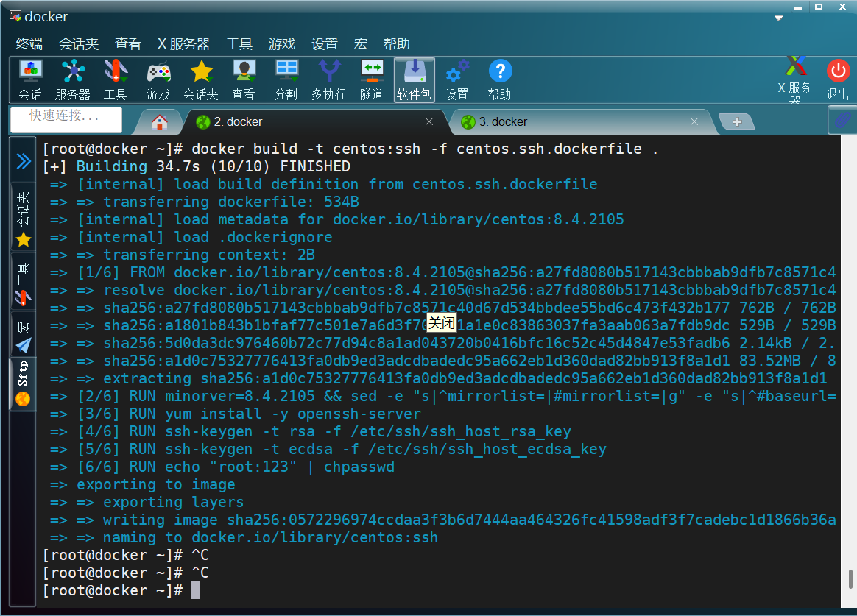This screenshot has width=857, height=616.
Task: Expand sidebar with double chevron icon
Action: 24,161
